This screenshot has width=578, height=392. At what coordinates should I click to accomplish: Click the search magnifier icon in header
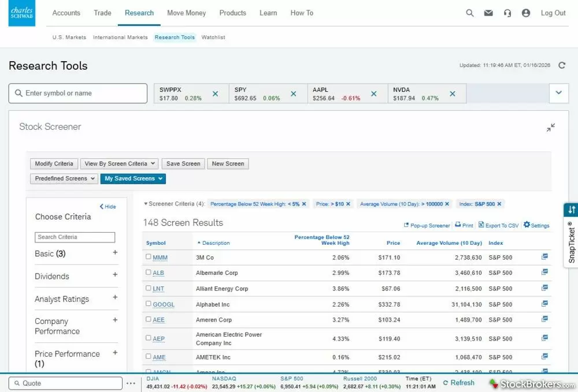pos(470,13)
